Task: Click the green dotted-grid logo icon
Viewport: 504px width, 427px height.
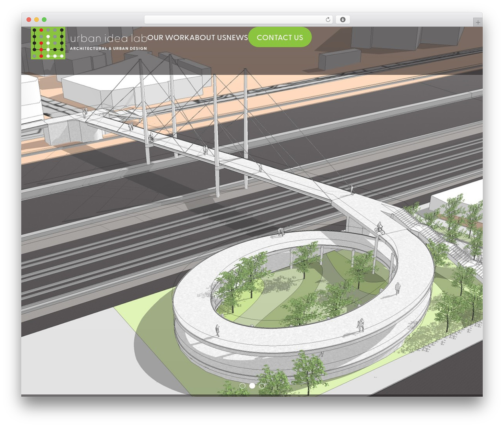Action: click(48, 43)
